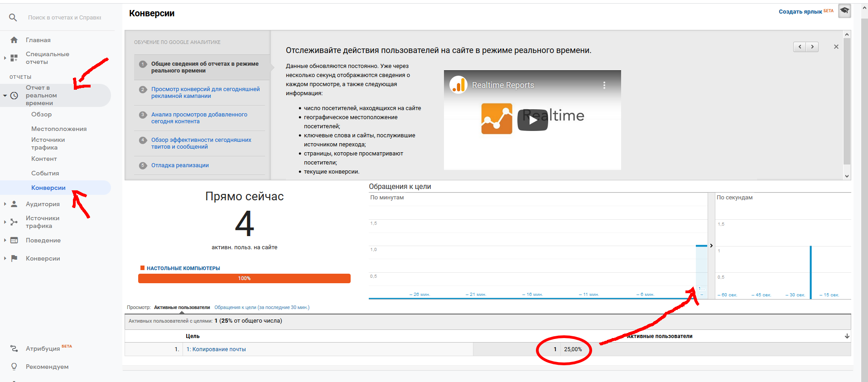Switch to Обращения к цели tab
Screen dimensions: 868x382
point(262,307)
